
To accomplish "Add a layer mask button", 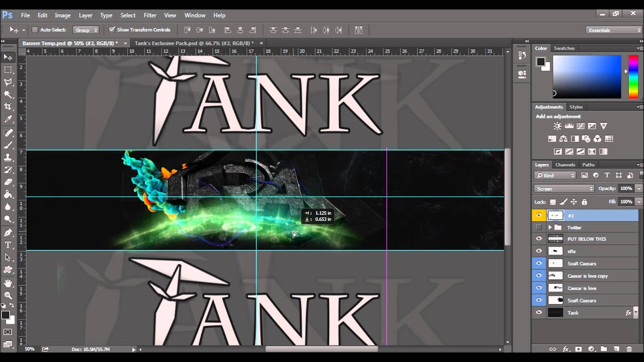I will coord(578,349).
